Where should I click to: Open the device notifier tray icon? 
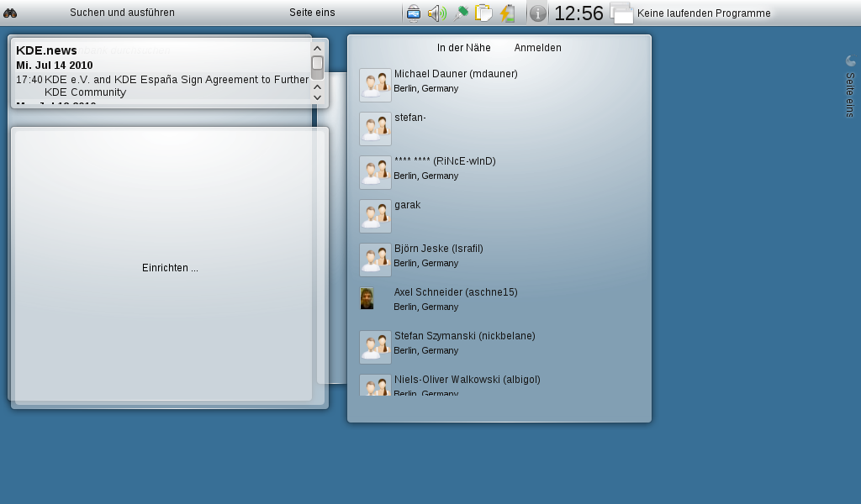[x=414, y=13]
